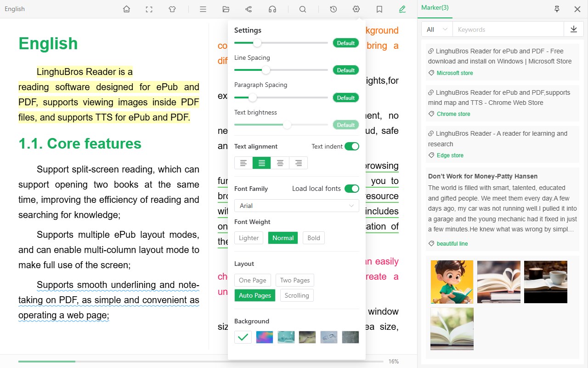588x368 pixels.
Task: Toggle fullscreen mode icon
Action: click(149, 9)
